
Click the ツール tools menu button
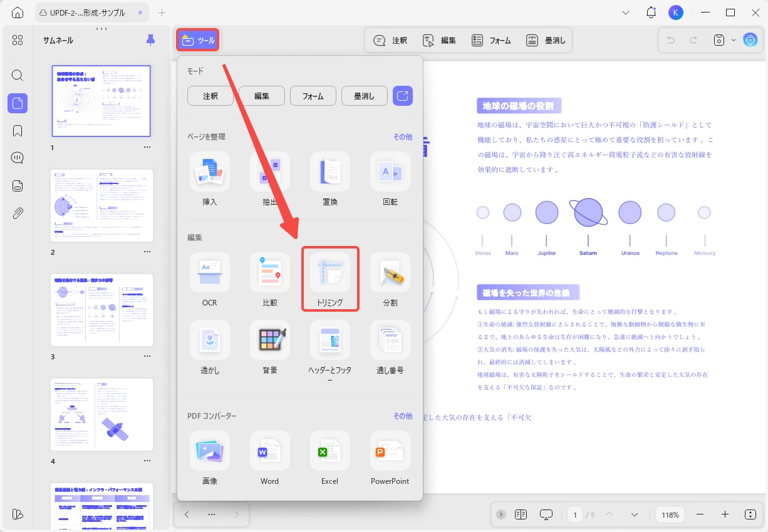198,40
